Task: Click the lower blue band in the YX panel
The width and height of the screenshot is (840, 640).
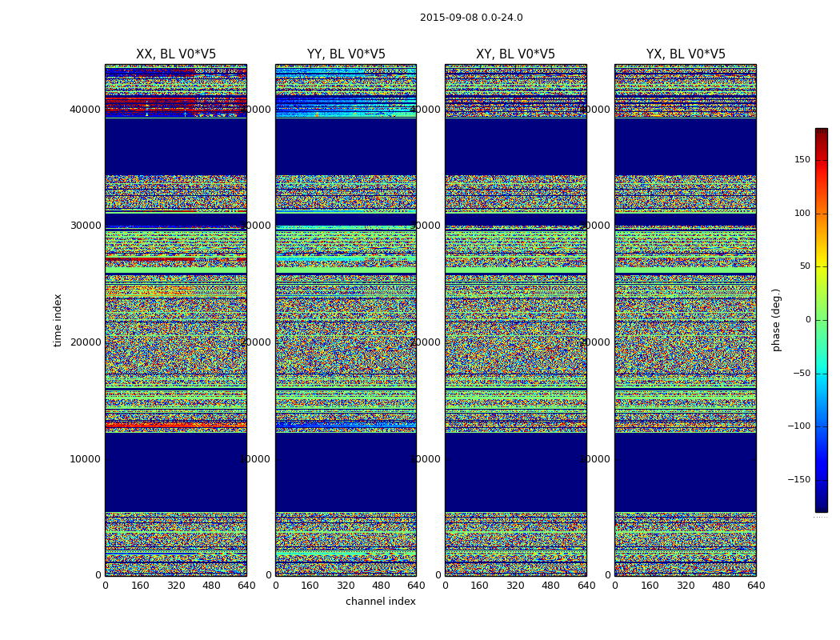Action: 686,472
